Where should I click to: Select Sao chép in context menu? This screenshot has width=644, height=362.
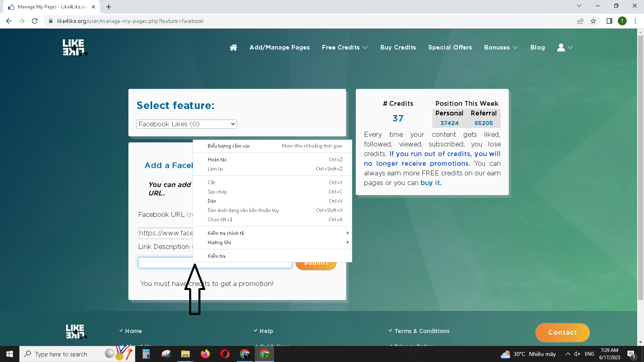(x=272, y=192)
